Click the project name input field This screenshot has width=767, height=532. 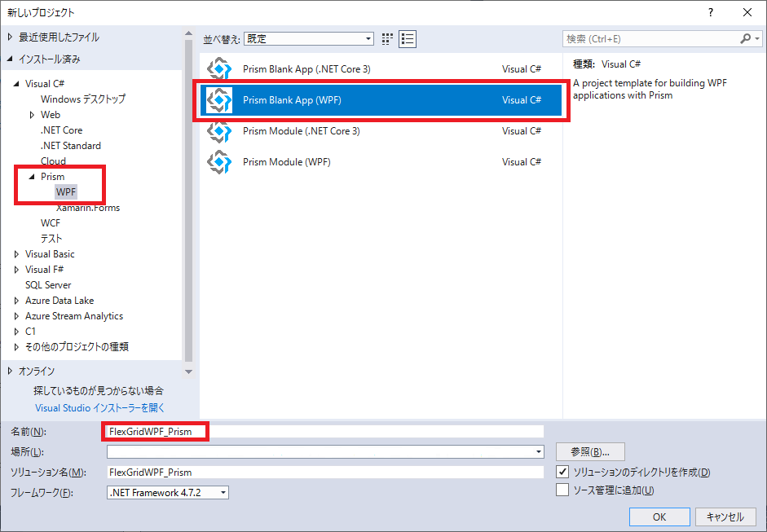coord(325,431)
